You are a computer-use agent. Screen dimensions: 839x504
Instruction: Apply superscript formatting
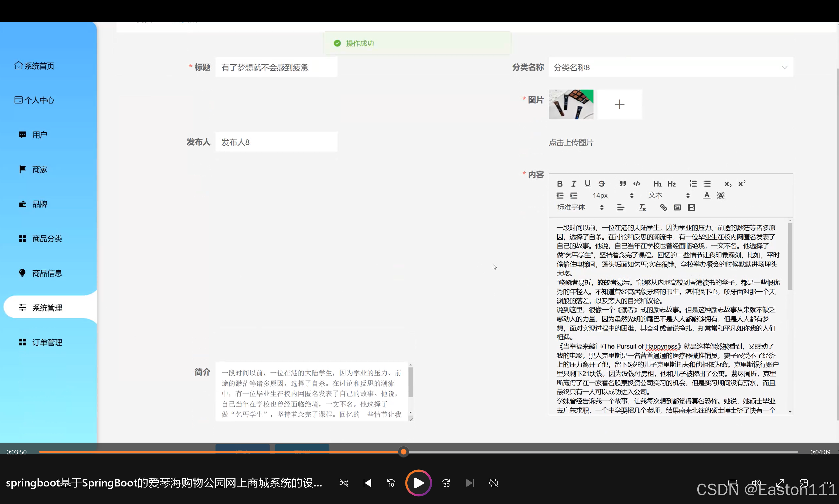coord(742,184)
